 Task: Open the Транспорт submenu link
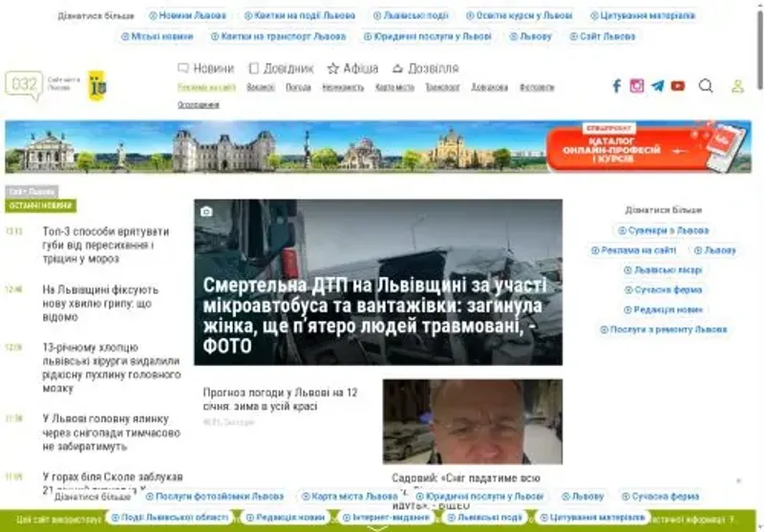click(442, 87)
